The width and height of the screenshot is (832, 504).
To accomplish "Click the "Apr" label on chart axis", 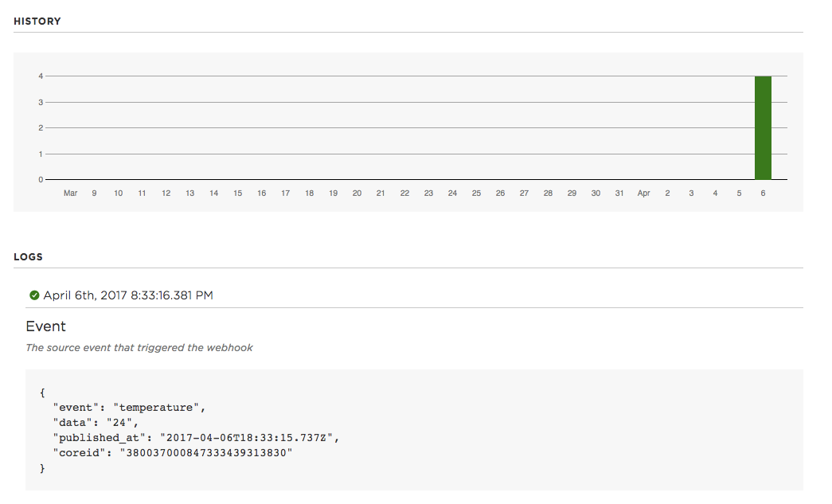I will point(644,193).
